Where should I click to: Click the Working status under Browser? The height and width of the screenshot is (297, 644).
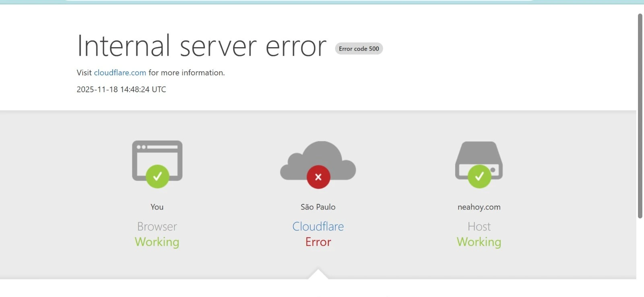tap(157, 242)
